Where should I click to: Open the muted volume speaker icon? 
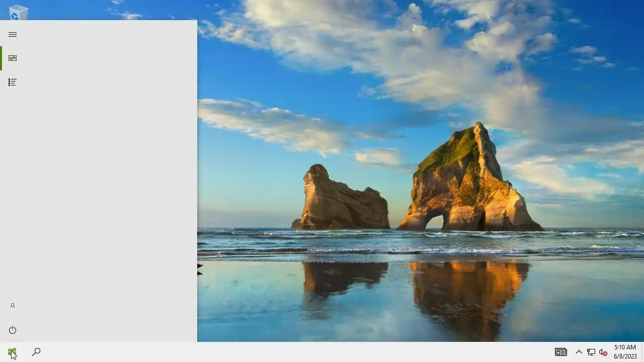(x=603, y=352)
